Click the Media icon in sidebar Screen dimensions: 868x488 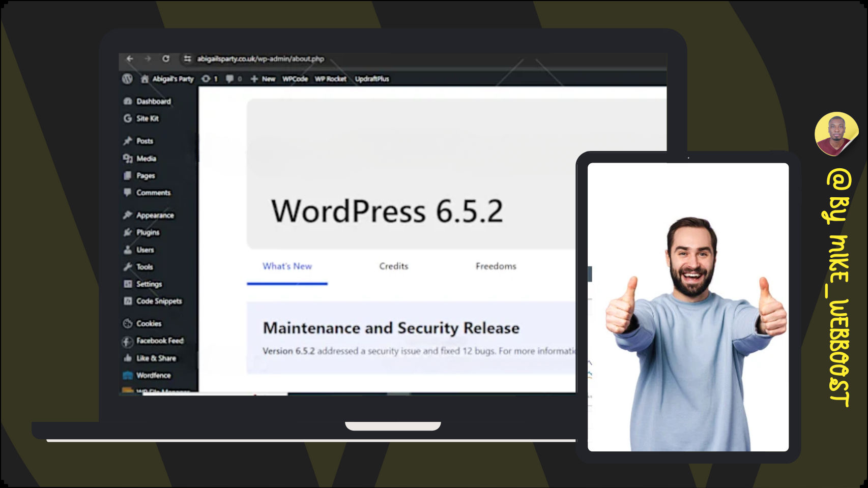point(128,159)
